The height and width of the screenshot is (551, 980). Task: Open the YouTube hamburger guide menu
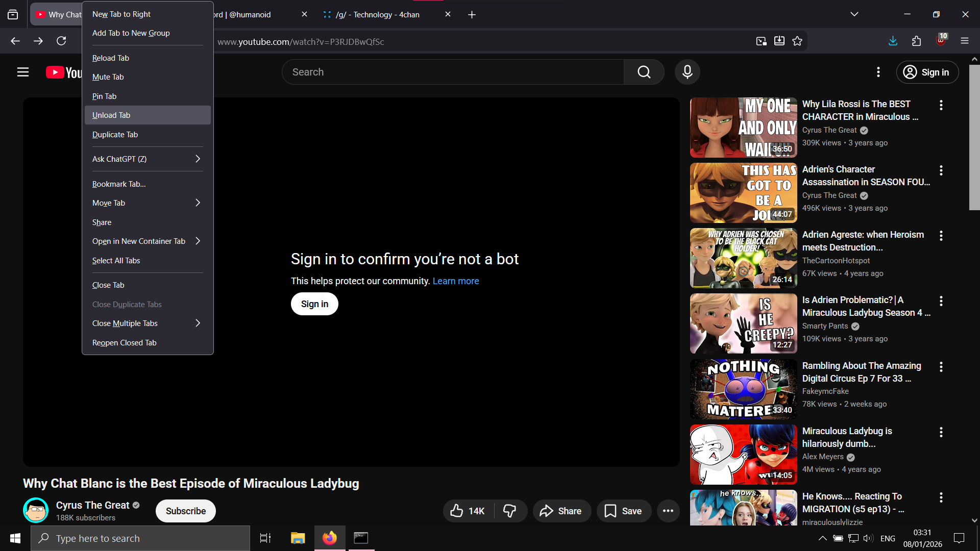23,72
